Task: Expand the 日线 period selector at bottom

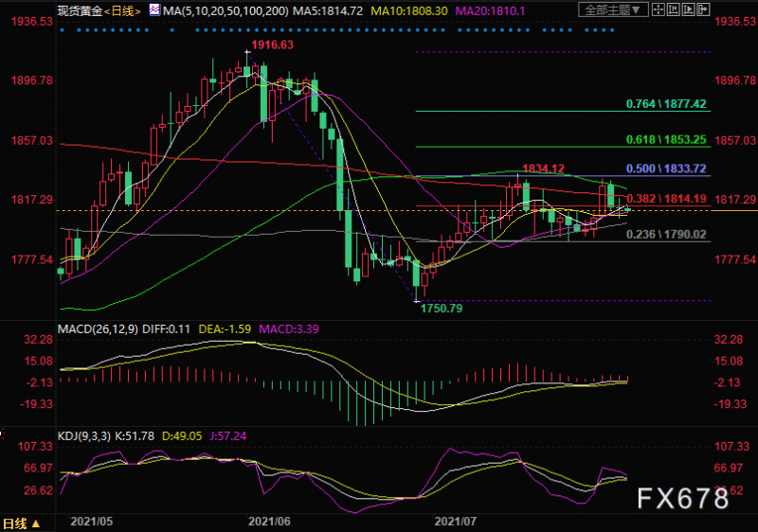Action: pos(22,523)
